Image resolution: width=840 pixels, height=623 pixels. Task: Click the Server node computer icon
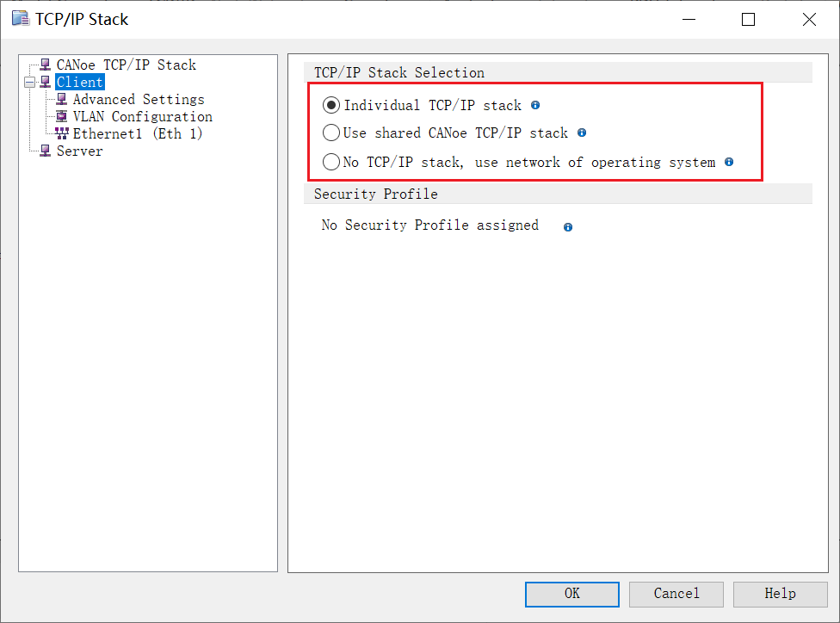tap(46, 151)
